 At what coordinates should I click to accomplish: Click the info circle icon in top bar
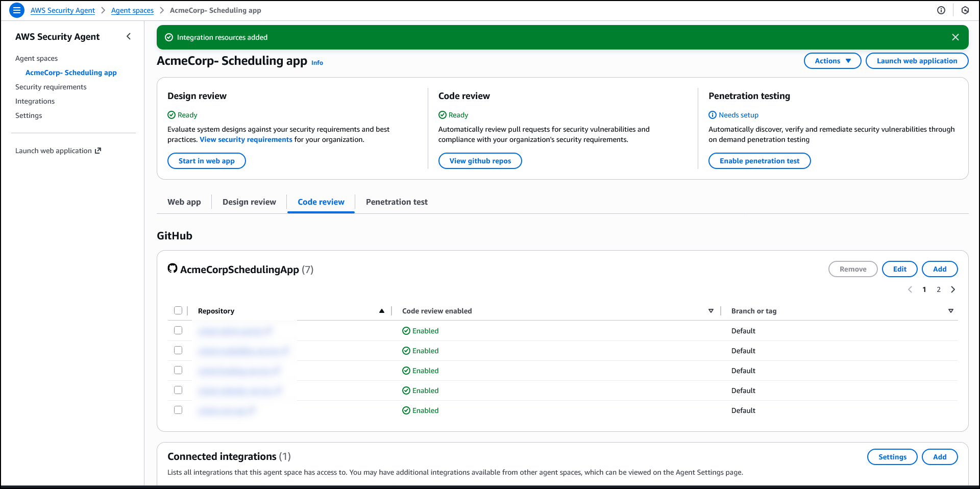(941, 10)
